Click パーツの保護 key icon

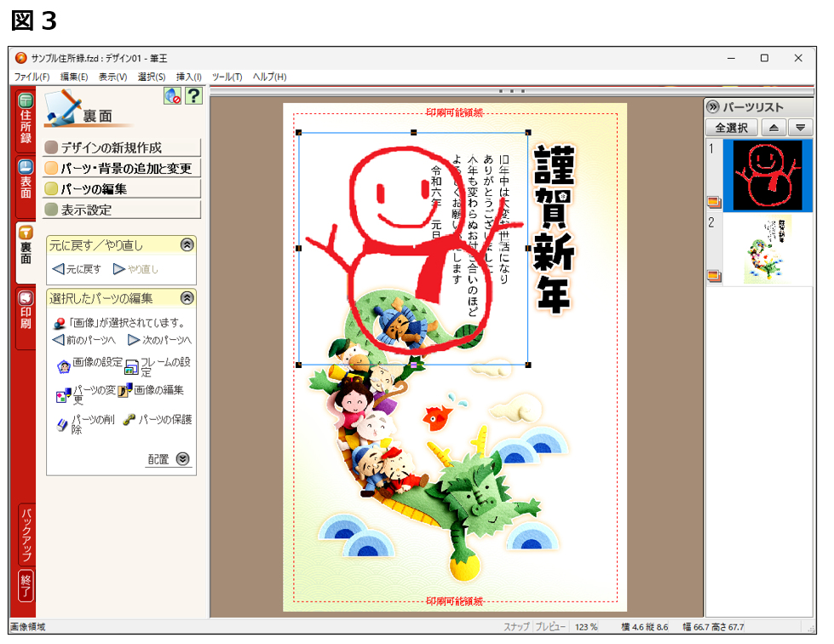[x=129, y=420]
